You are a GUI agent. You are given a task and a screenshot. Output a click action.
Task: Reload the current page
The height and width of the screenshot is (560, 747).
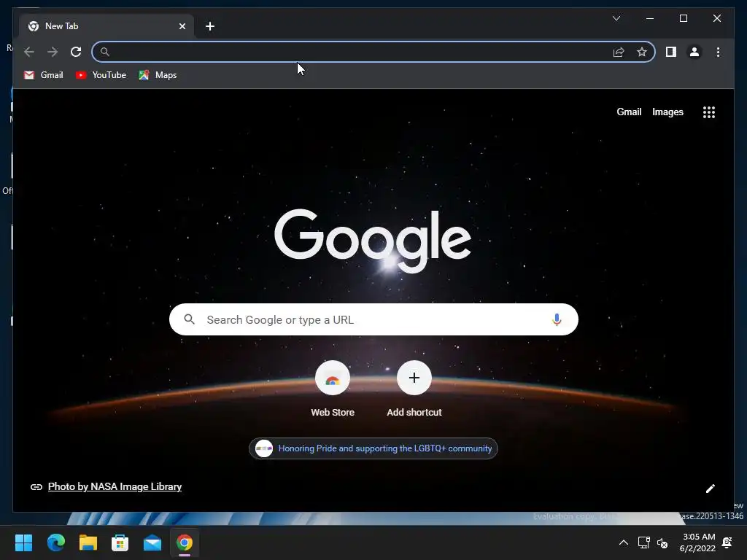(76, 52)
